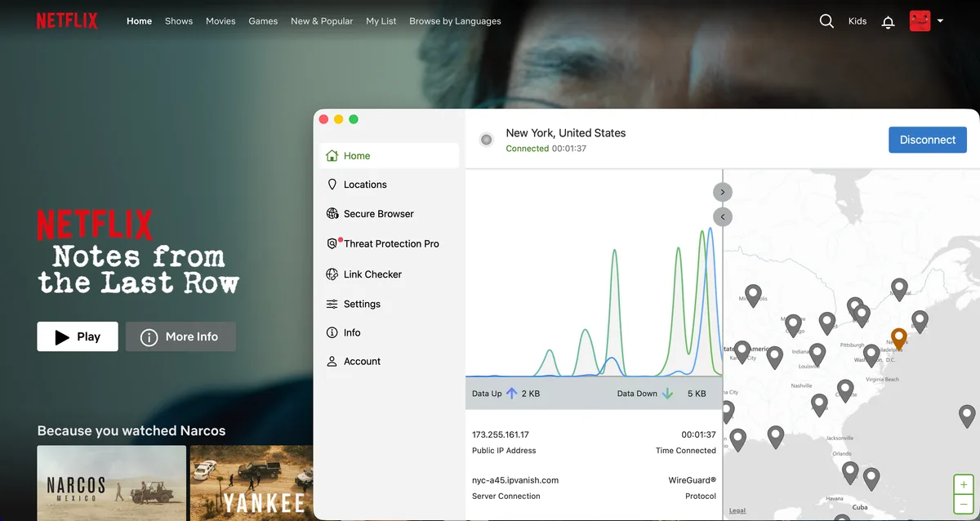This screenshot has height=521, width=980.
Task: Click the New York, United States heading
Action: click(x=566, y=133)
